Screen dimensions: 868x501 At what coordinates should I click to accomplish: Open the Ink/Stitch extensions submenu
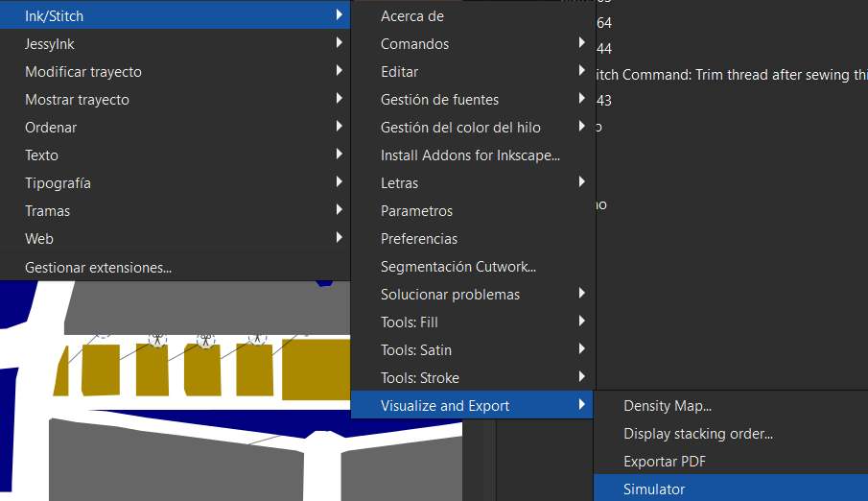pyautogui.click(x=175, y=15)
